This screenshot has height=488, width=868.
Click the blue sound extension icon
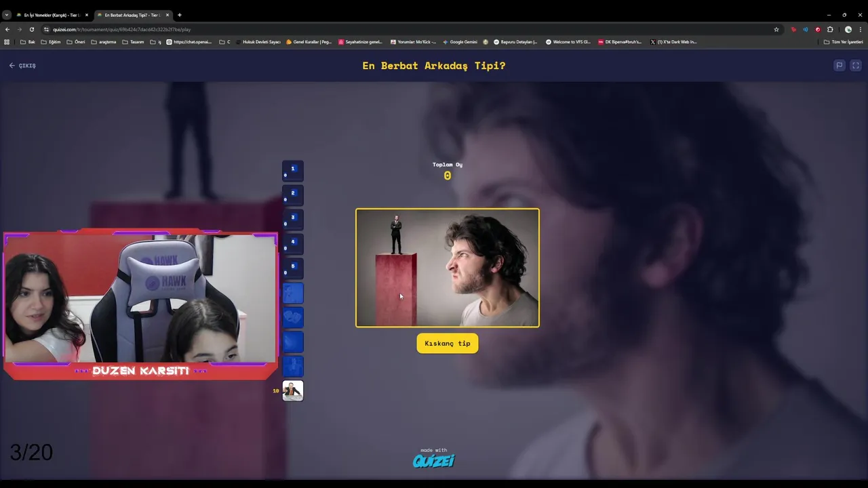click(x=806, y=30)
